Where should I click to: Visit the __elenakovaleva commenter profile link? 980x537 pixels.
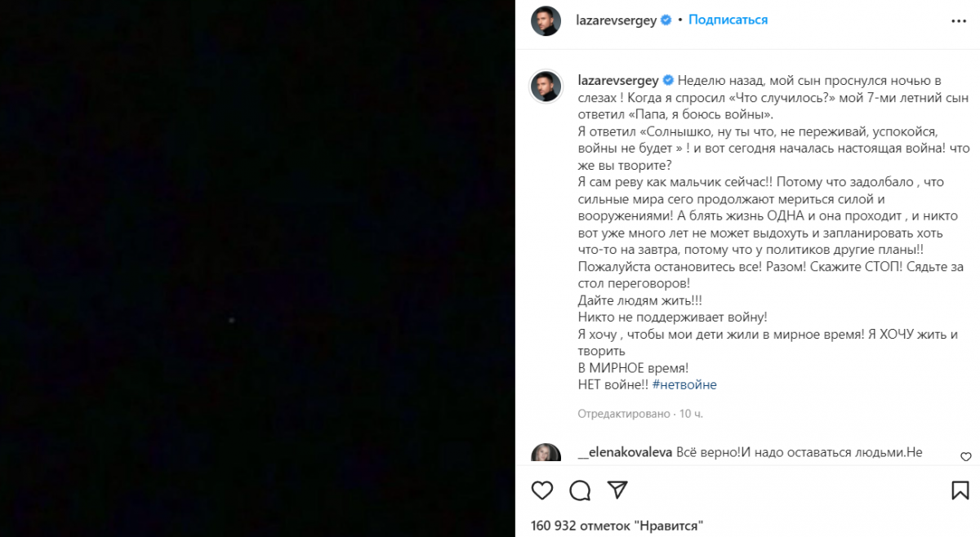click(626, 453)
